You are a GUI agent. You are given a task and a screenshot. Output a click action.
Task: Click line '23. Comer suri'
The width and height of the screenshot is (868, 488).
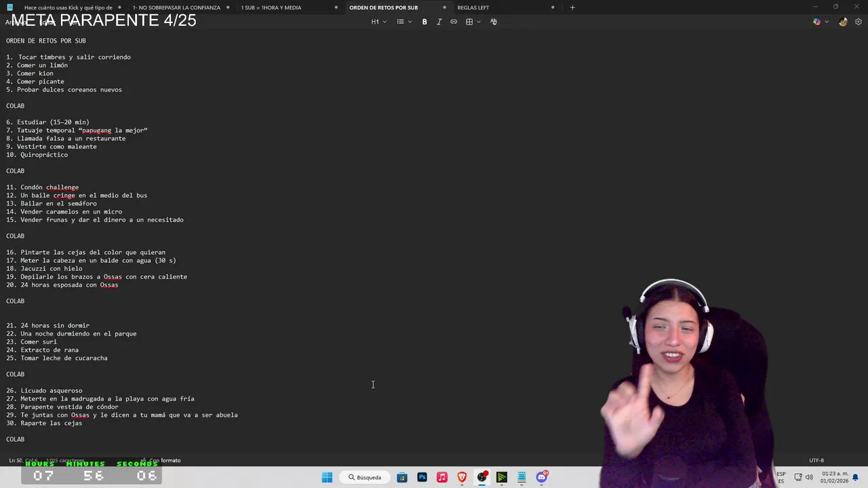31,342
